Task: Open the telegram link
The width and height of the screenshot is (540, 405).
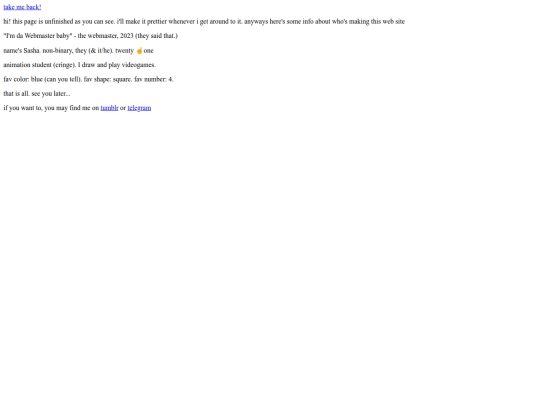Action: coord(139,108)
